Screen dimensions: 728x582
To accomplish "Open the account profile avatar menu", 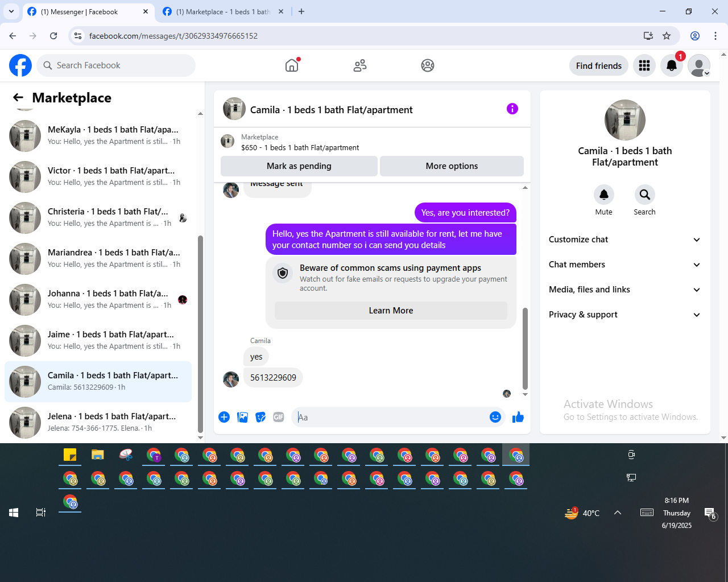I will (699, 65).
